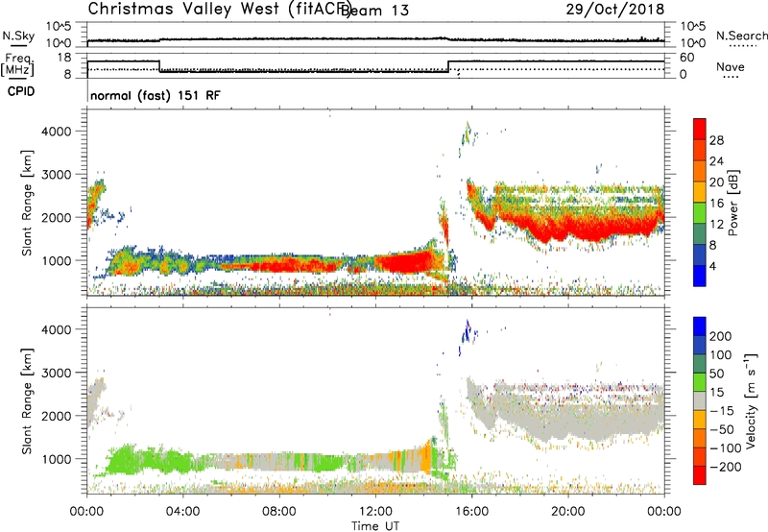The image size is (768, 532).
Task: Click the 'Time UT' axis label
Action: pyautogui.click(x=375, y=525)
